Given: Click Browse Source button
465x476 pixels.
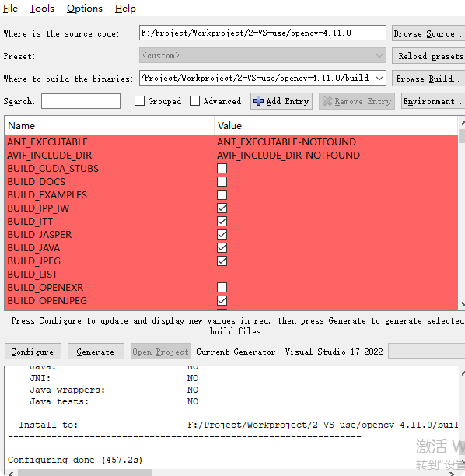Looking at the screenshot, I should click(x=428, y=33).
